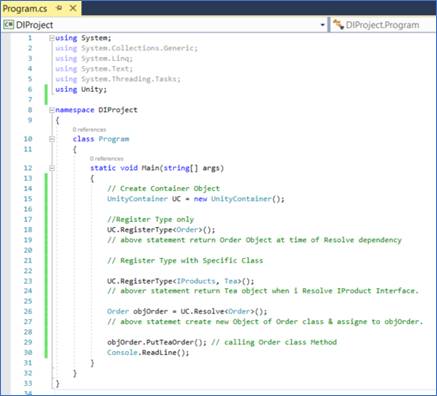Click the DIProject.Program class icon
Viewport: 437px width, 396px height.
click(338, 25)
